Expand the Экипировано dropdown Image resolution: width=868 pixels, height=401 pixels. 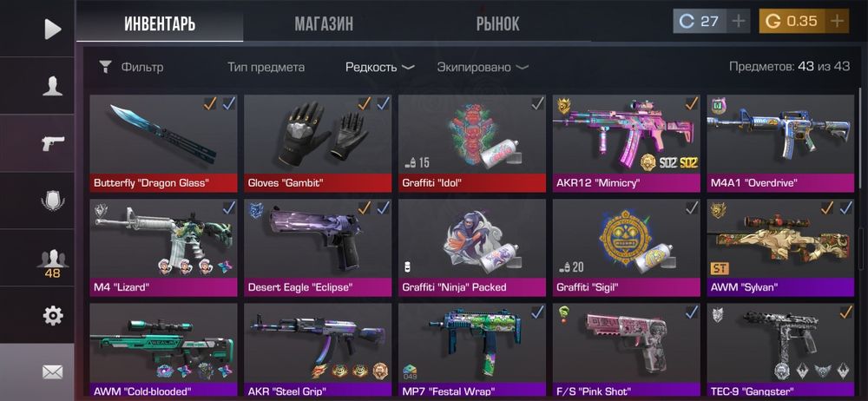point(482,68)
